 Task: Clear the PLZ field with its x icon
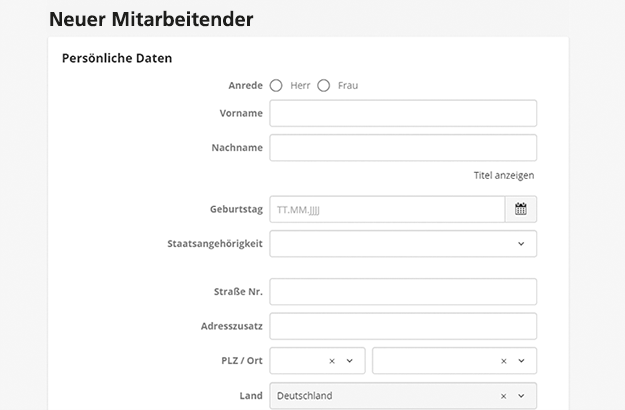tap(332, 361)
